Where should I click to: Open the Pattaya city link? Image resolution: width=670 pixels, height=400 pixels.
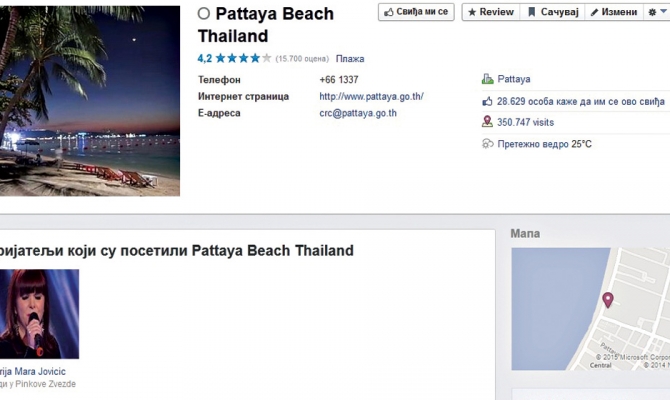pyautogui.click(x=514, y=79)
